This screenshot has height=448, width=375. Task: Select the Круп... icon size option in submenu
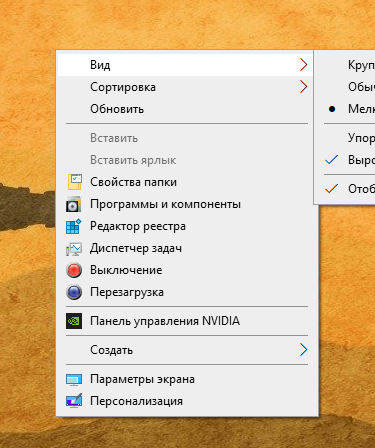pyautogui.click(x=345, y=65)
